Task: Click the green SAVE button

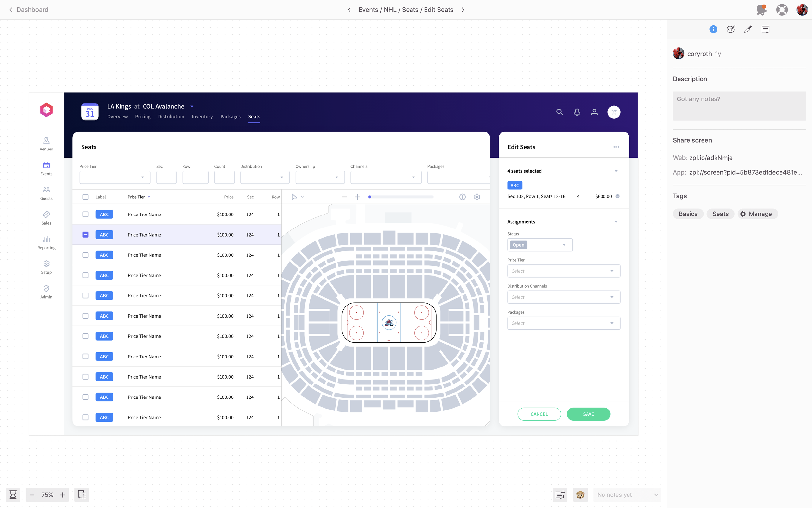Action: (x=588, y=414)
